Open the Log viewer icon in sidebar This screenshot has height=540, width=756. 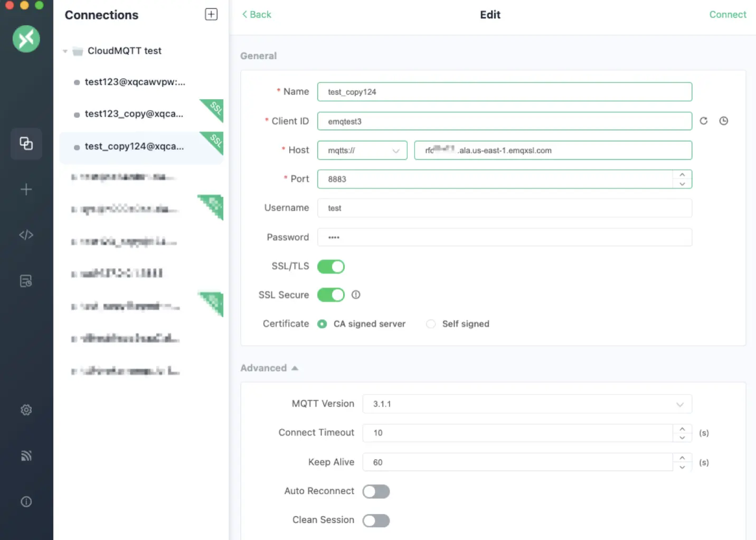pyautogui.click(x=26, y=281)
